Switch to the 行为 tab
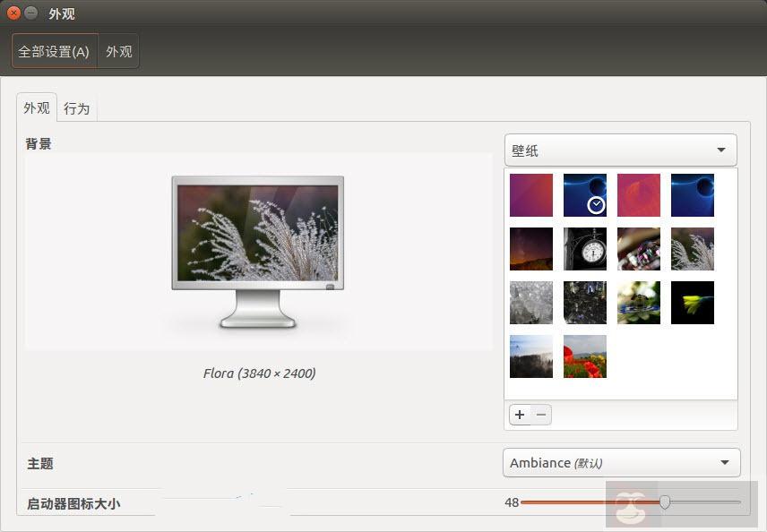This screenshot has width=767, height=532. (x=76, y=108)
